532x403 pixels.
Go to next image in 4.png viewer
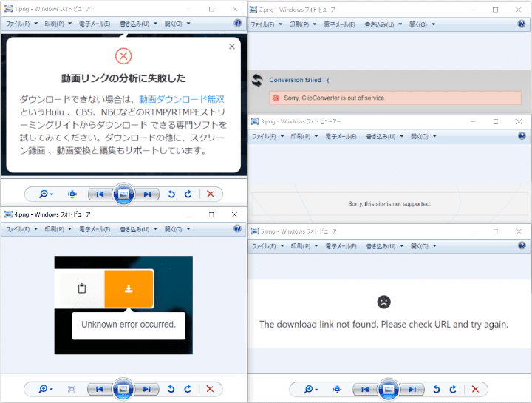click(148, 388)
